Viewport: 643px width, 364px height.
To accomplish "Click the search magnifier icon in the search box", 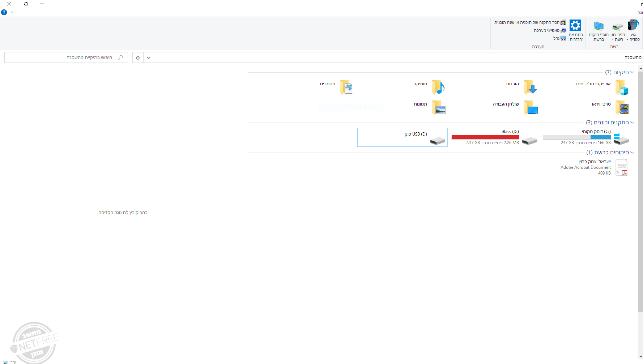I will [120, 57].
